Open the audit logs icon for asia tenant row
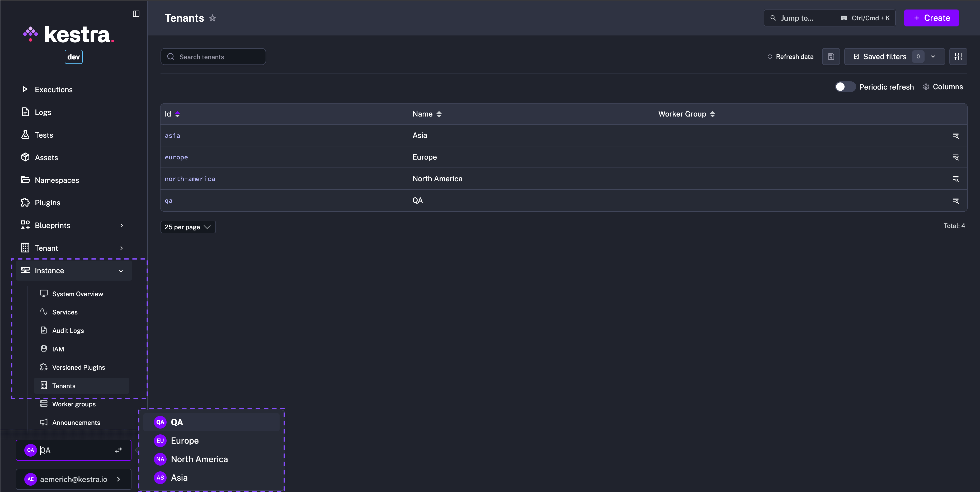This screenshot has width=980, height=492. point(956,136)
